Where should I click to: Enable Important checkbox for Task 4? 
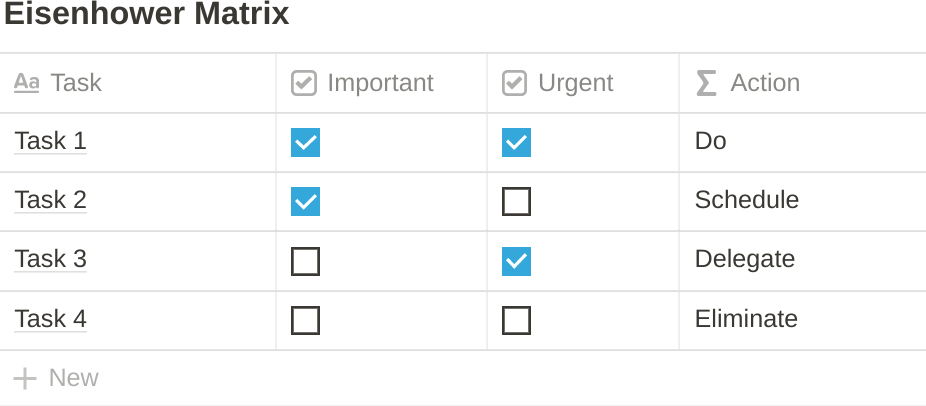click(305, 321)
